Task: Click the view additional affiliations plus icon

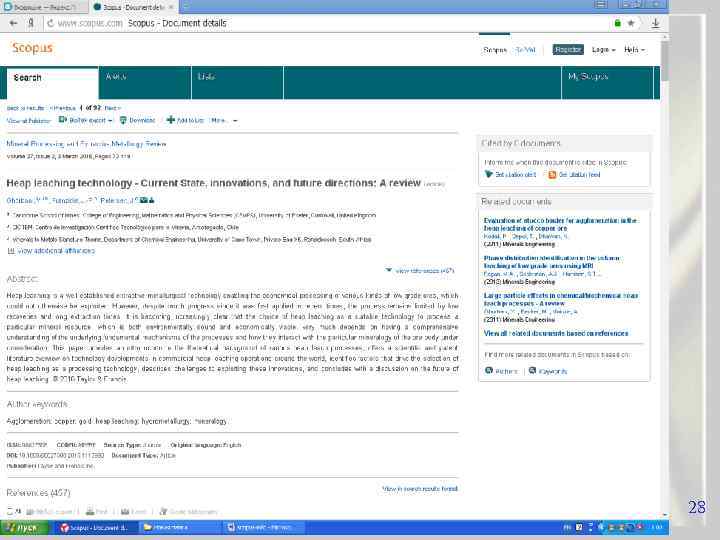Action: point(11,251)
